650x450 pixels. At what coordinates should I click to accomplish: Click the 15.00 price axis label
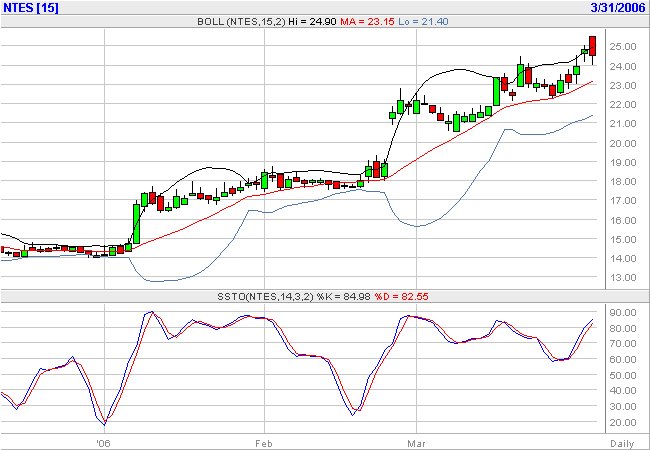(x=623, y=240)
